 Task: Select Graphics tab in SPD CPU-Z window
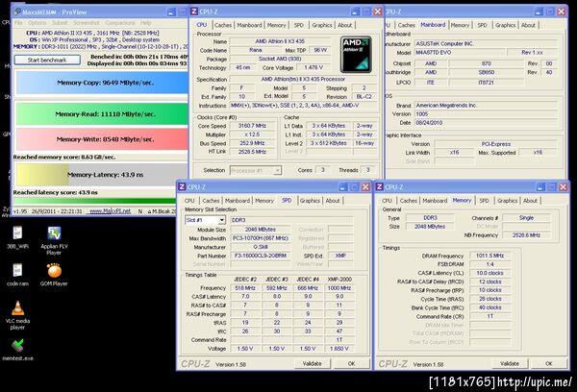(x=310, y=201)
